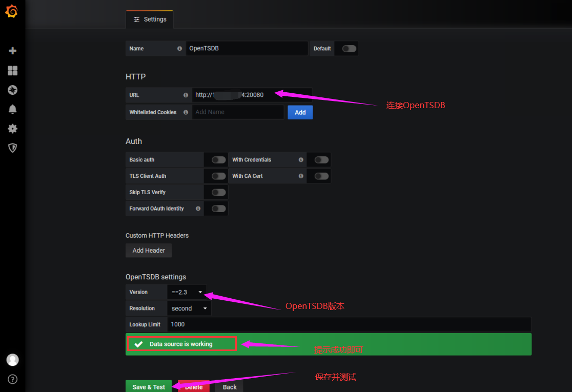Viewport: 572px width, 392px height.
Task: Toggle the Default data source switch
Action: coord(349,49)
